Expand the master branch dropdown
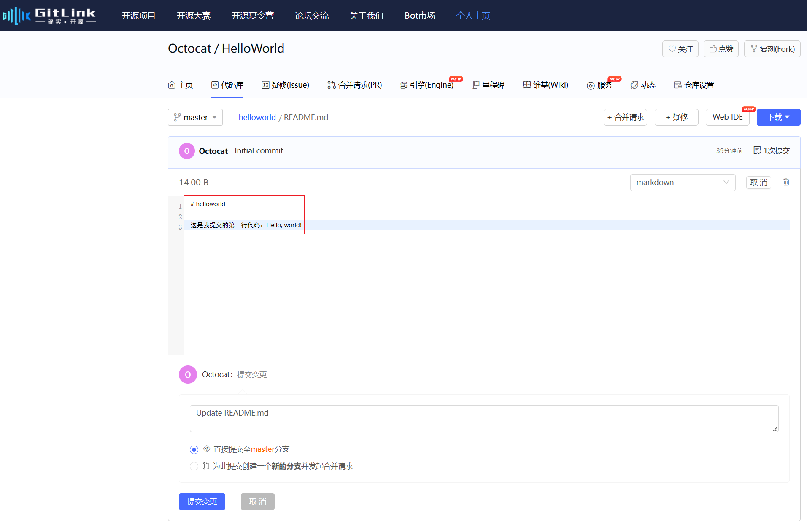The height and width of the screenshot is (532, 807). click(195, 117)
